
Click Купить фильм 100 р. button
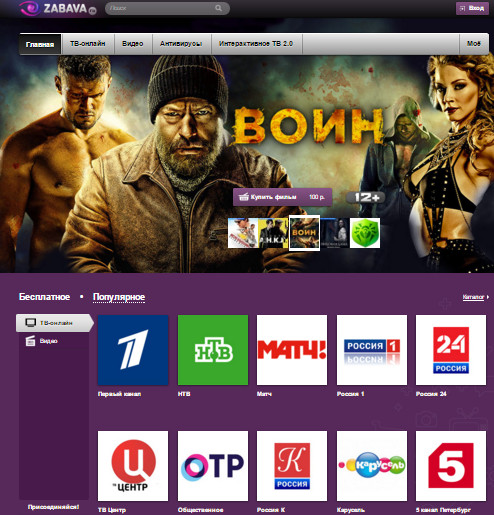pyautogui.click(x=282, y=197)
